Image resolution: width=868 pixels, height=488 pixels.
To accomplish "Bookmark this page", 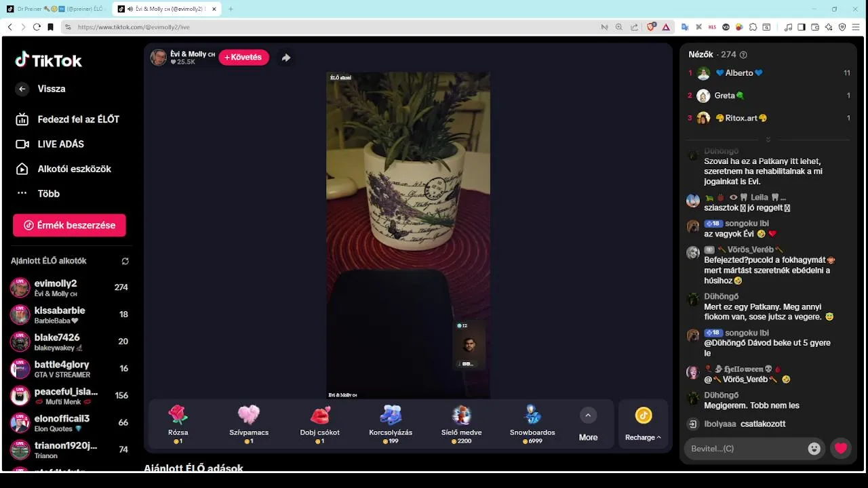I will (50, 27).
